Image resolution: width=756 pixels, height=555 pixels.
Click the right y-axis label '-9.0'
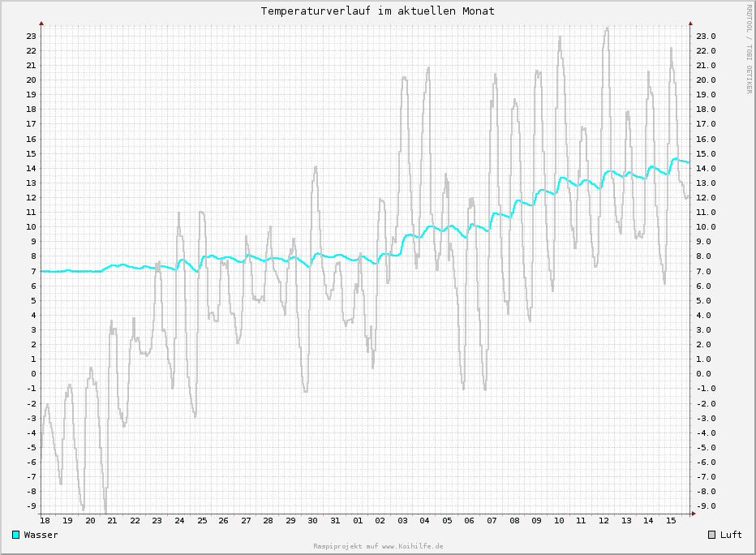pyautogui.click(x=706, y=506)
